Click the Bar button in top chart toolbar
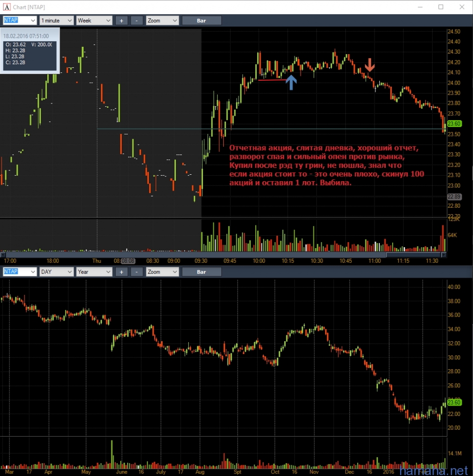The image size is (473, 476). (202, 20)
